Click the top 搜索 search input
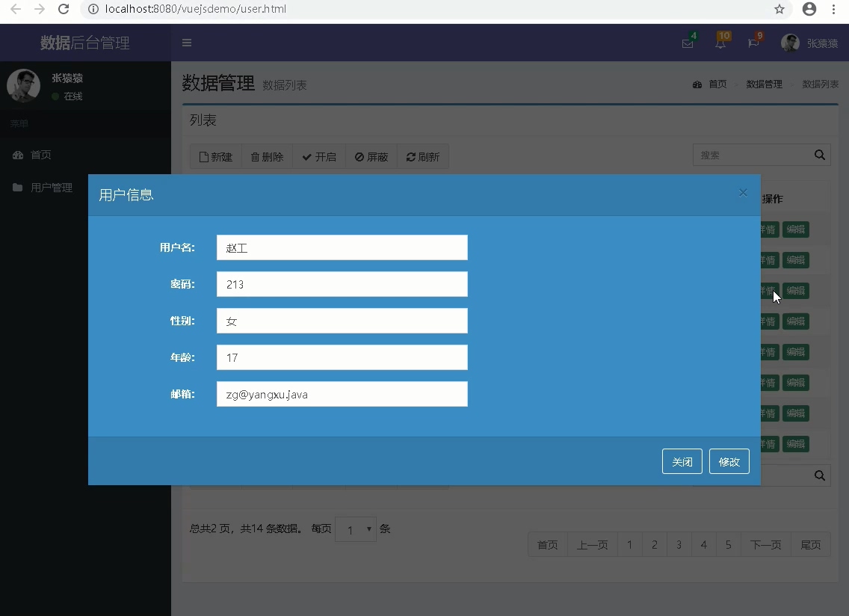The height and width of the screenshot is (616, 849). (x=752, y=155)
